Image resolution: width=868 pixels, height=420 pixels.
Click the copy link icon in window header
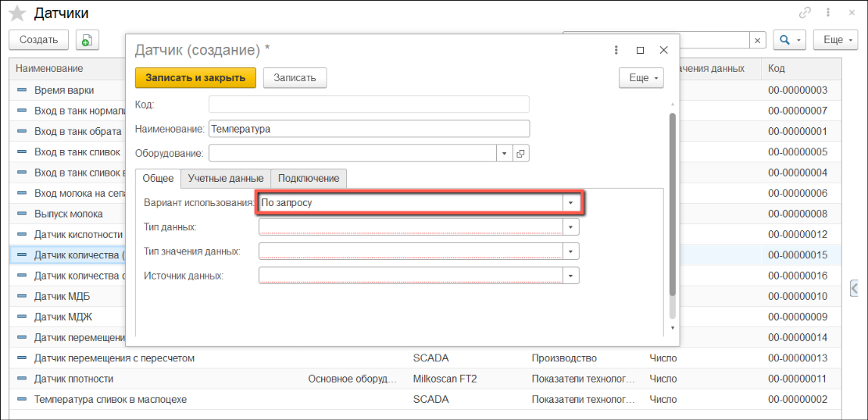pos(804,12)
